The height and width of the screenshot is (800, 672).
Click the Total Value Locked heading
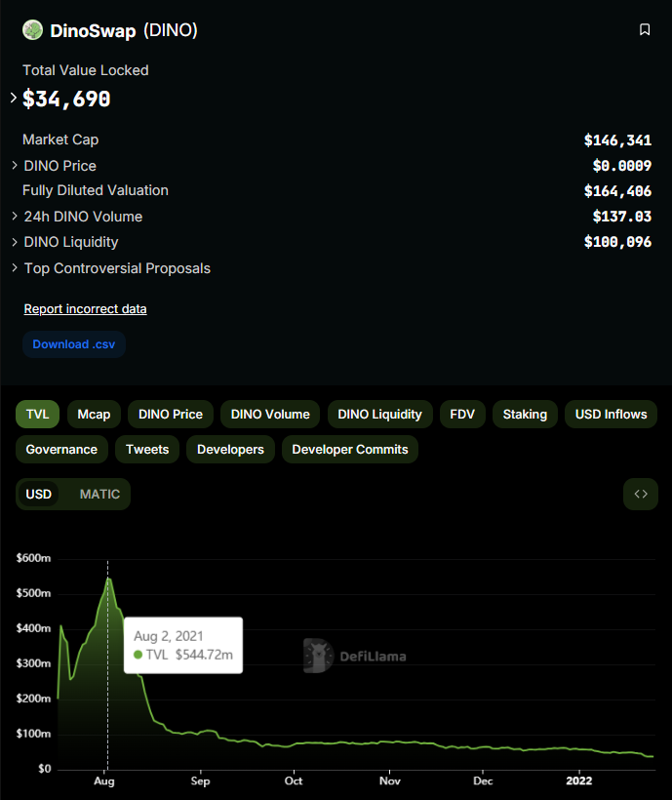(x=86, y=70)
